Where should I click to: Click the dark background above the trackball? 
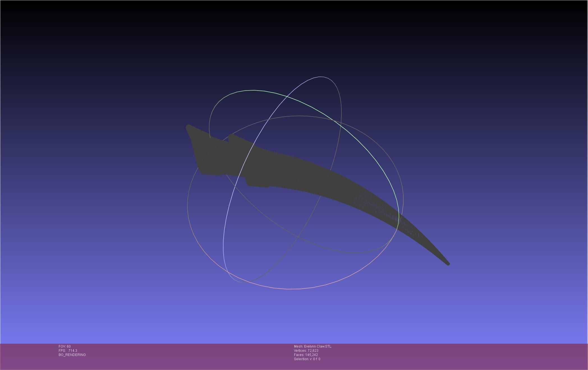[x=295, y=36]
